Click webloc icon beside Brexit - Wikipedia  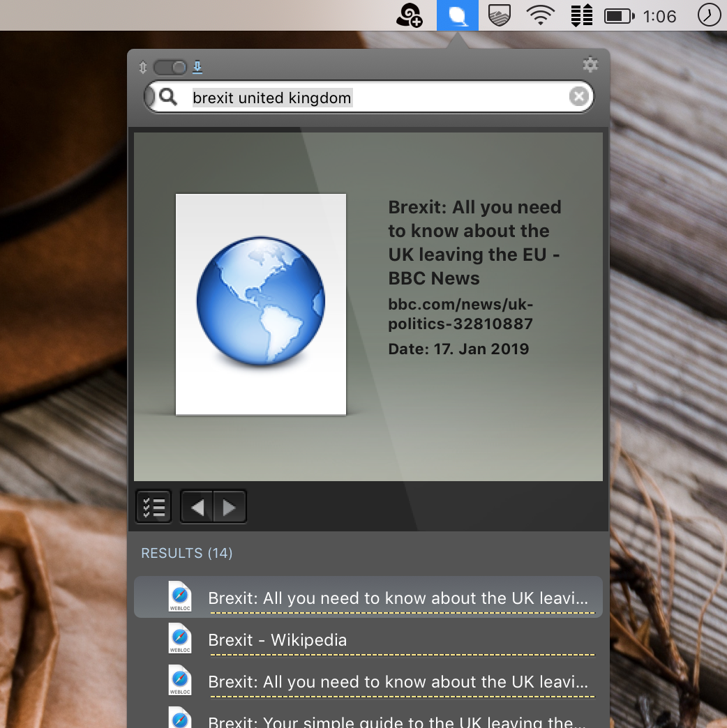click(180, 638)
